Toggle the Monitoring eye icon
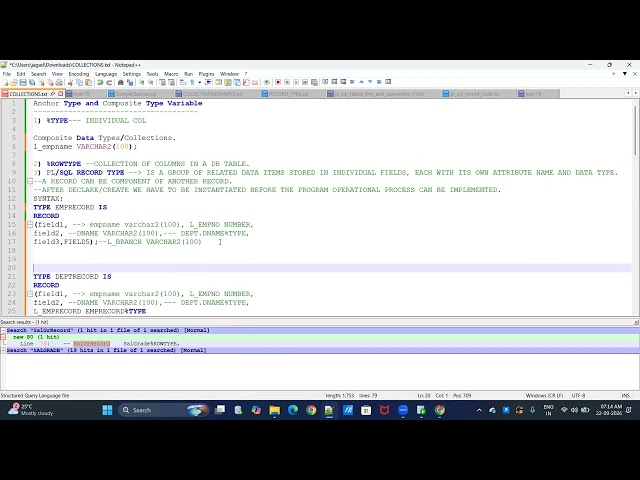 coord(267,82)
